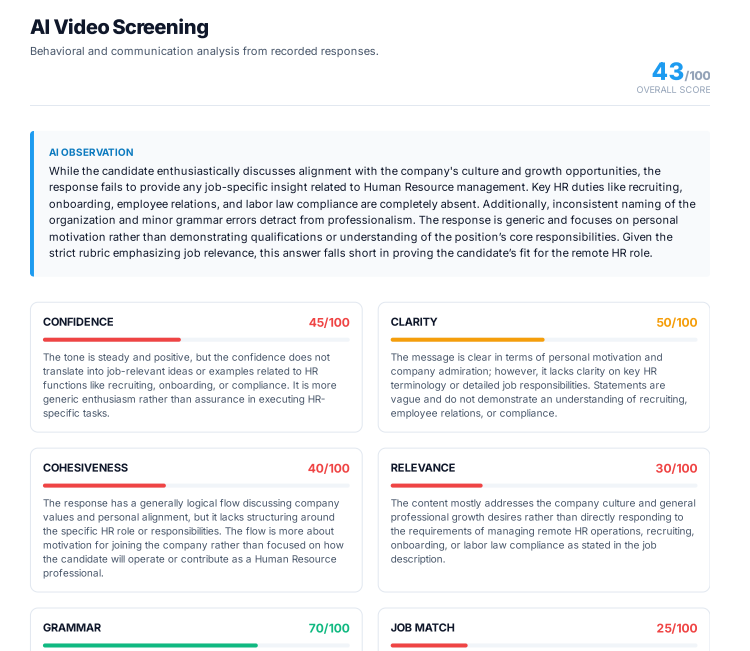The width and height of the screenshot is (750, 651).
Task: Click the Relevance score progress bar
Action: click(544, 486)
